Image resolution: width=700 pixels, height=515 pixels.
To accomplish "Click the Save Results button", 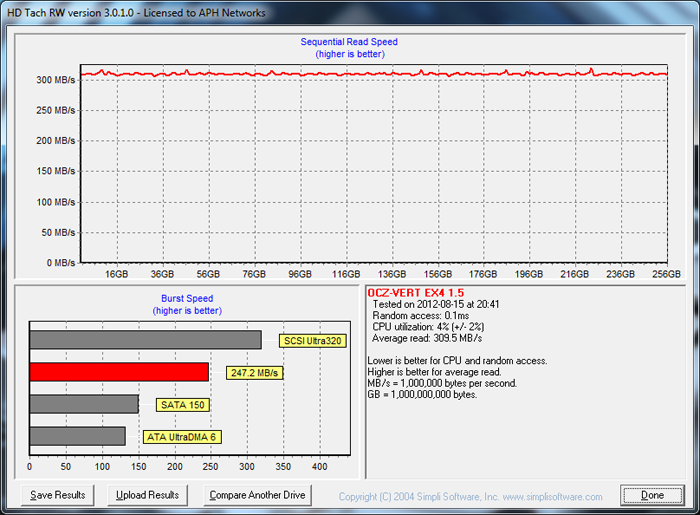I will click(x=56, y=495).
